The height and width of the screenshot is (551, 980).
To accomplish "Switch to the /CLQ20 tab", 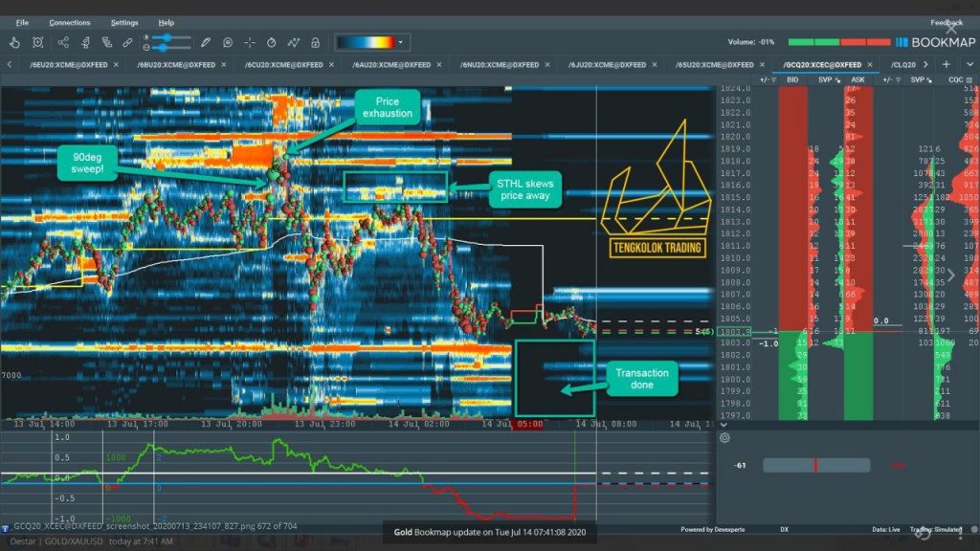I will (903, 65).
